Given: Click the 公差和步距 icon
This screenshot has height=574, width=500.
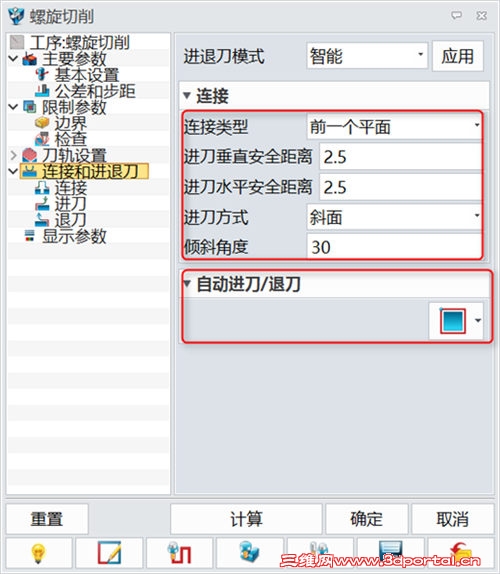Looking at the screenshot, I should pos(42,91).
